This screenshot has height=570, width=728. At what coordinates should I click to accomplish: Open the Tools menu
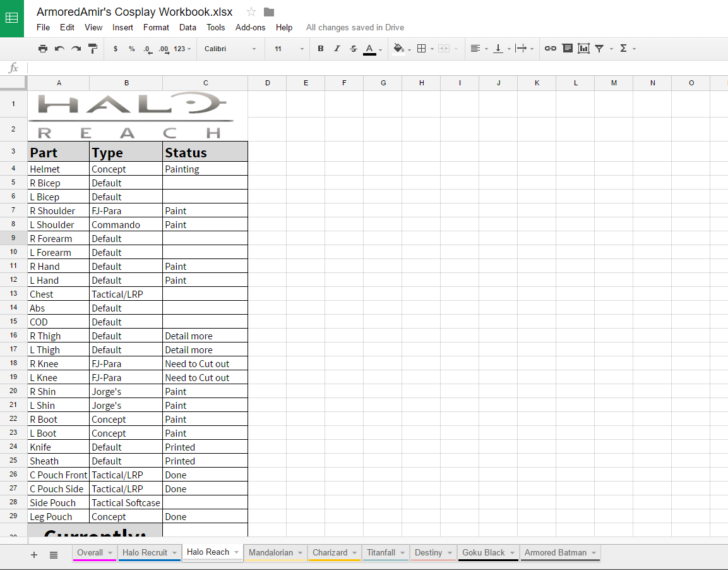tap(215, 27)
